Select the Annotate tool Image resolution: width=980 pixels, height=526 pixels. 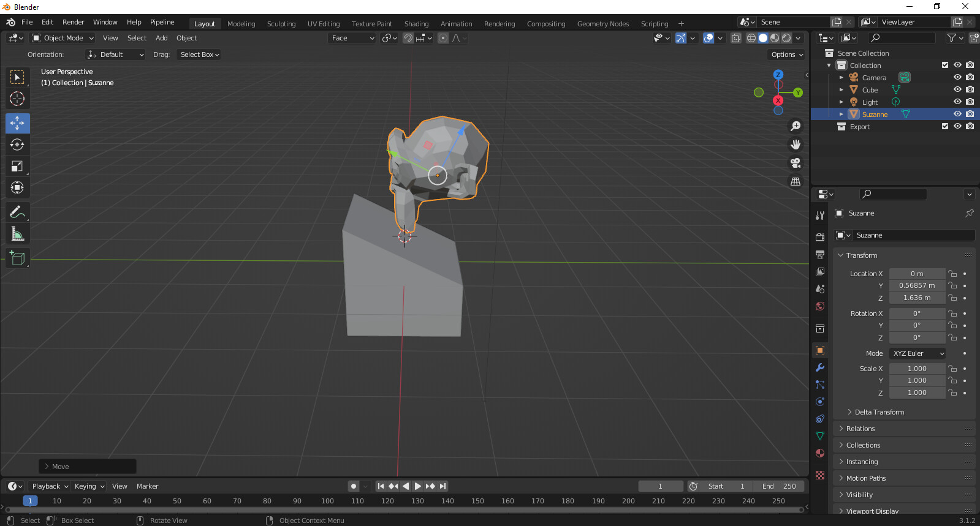coord(17,212)
